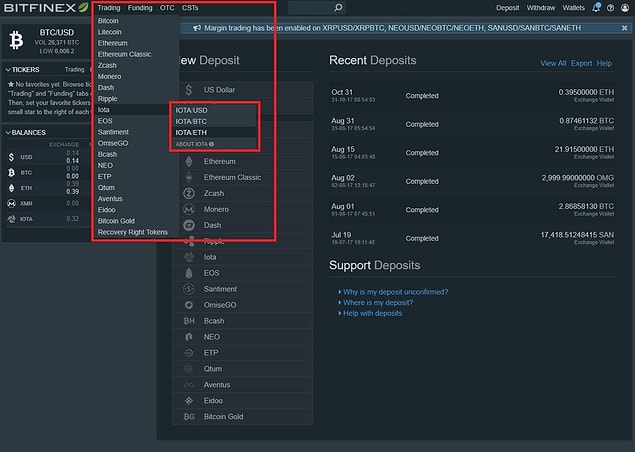Viewport: 635px width, 452px height.
Task: Click the Bitcoin Gold BG icon
Action: coord(189,416)
